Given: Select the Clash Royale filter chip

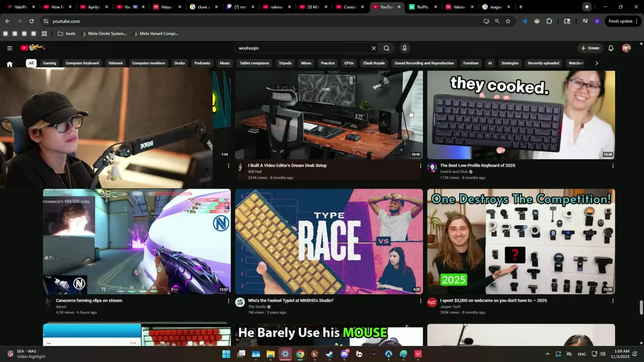Looking at the screenshot, I should tap(374, 63).
